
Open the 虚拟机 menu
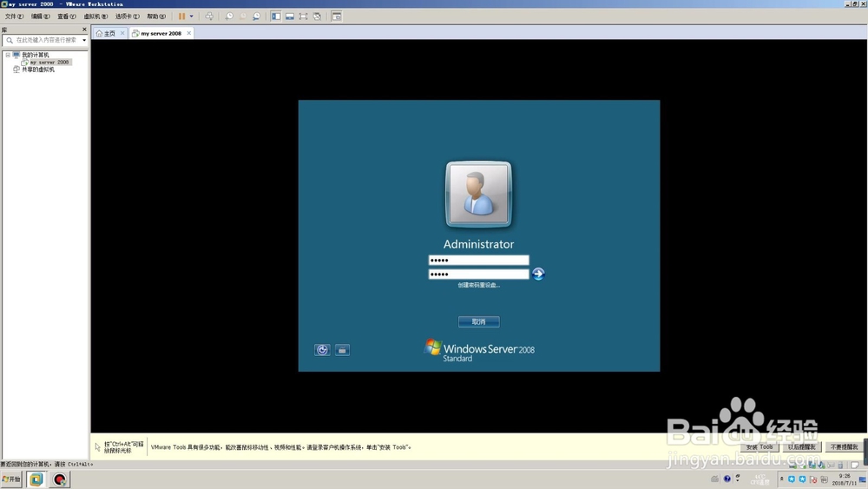pyautogui.click(x=95, y=16)
